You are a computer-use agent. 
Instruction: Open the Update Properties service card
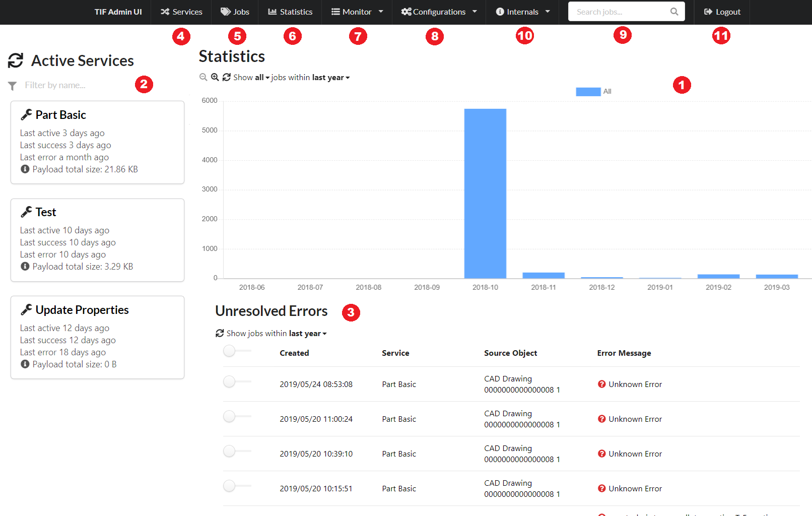coord(82,310)
